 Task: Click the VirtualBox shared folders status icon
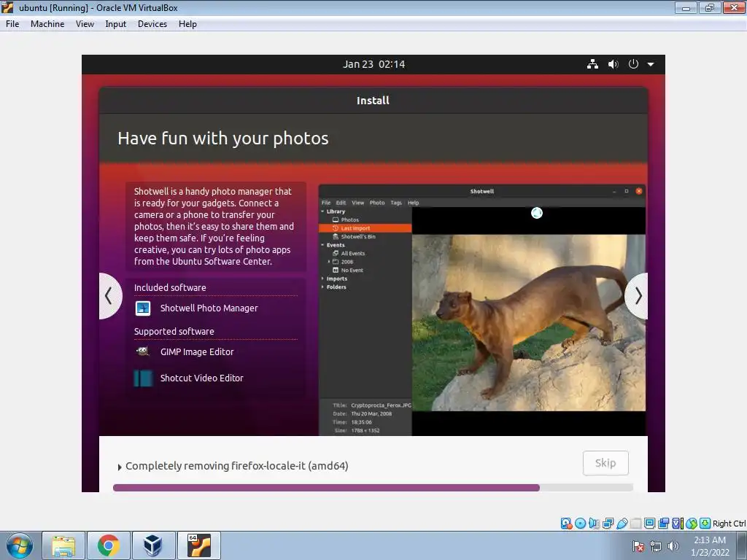635,524
